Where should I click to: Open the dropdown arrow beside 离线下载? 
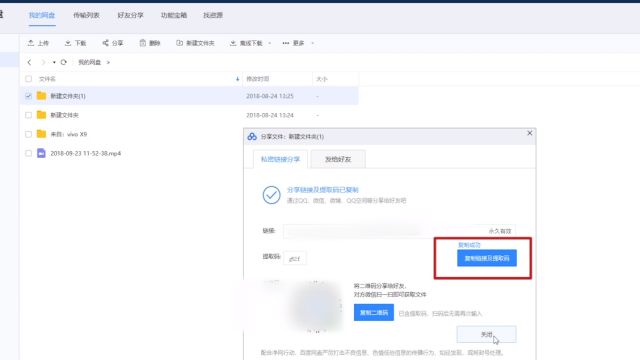[269, 43]
